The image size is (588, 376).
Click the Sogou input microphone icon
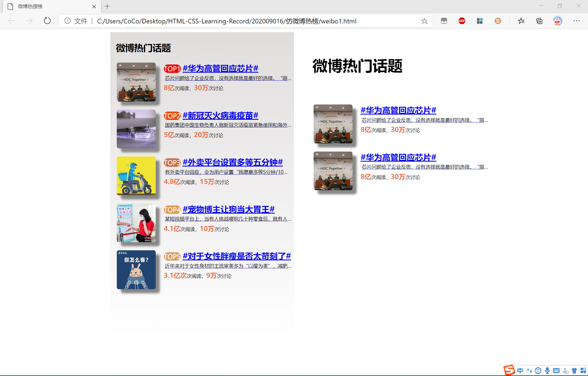pos(547,370)
